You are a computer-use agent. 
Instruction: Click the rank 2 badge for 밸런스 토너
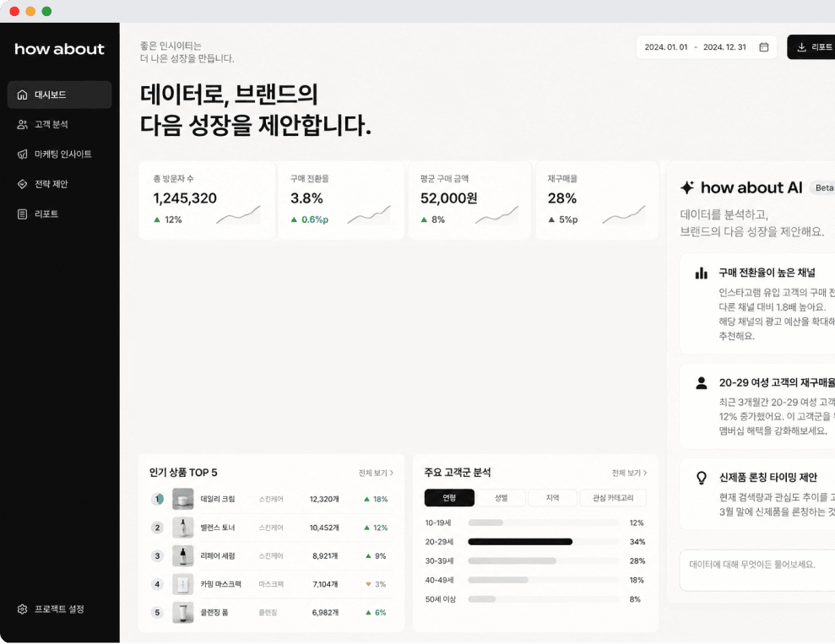point(157,528)
